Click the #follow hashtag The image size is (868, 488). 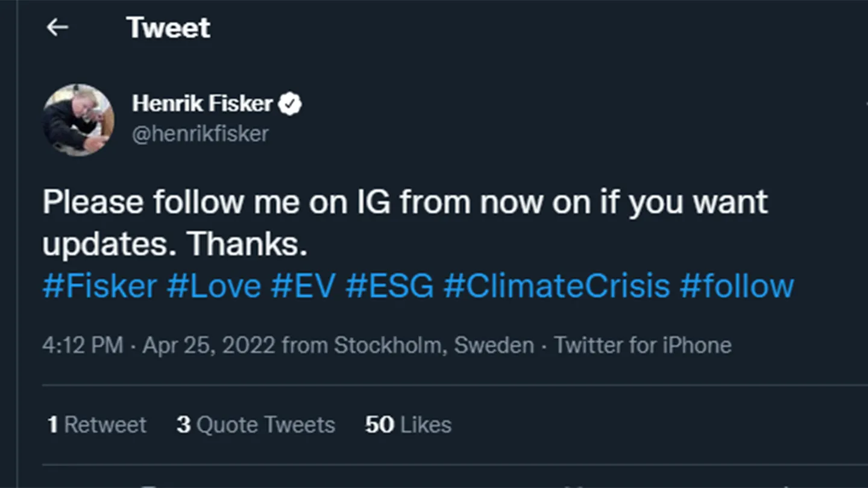(x=737, y=286)
